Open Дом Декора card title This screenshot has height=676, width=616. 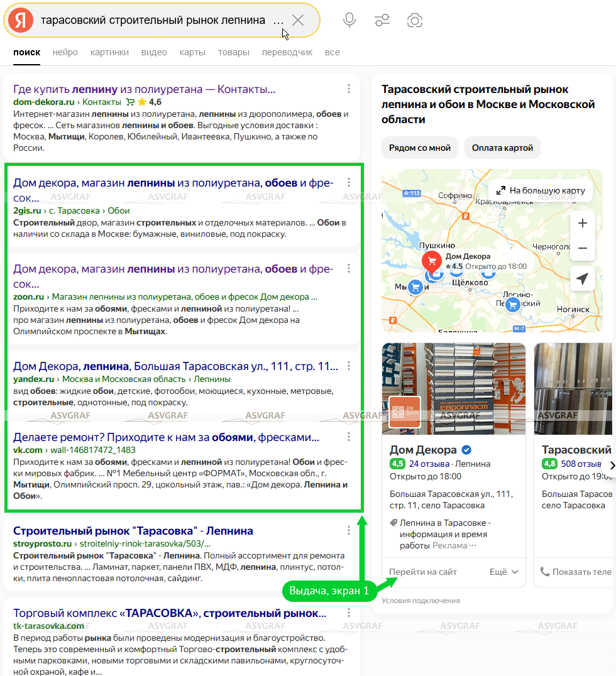(423, 450)
